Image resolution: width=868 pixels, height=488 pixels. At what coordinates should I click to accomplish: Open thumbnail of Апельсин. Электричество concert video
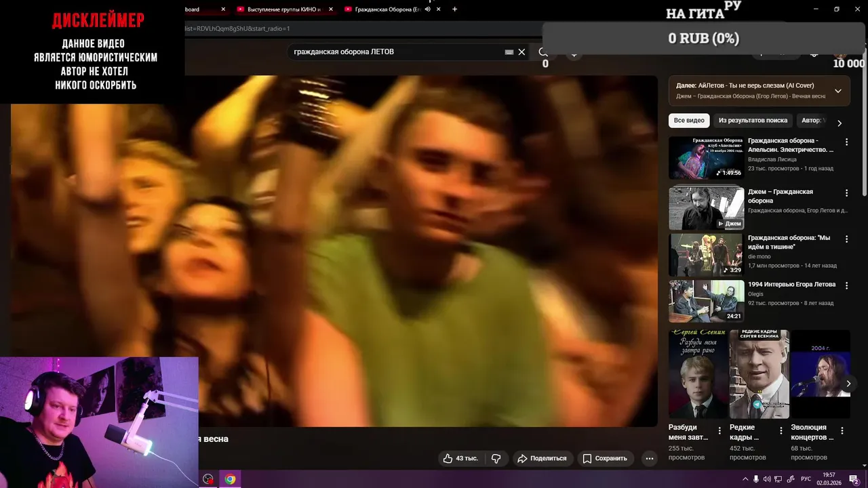(x=706, y=158)
